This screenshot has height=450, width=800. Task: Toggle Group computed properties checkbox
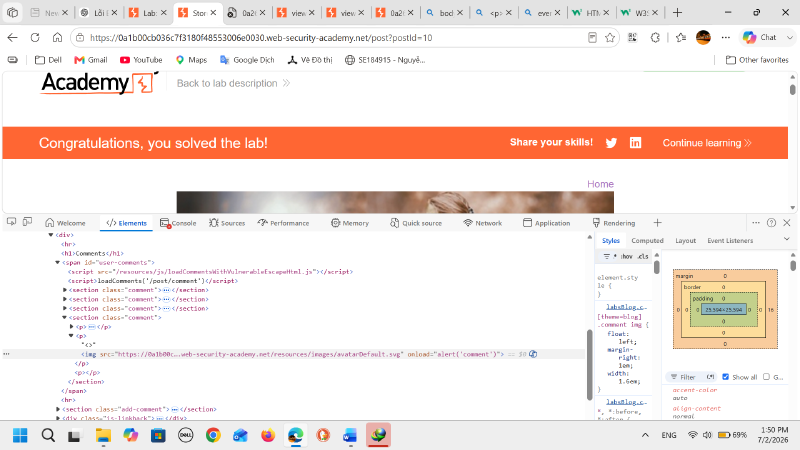point(766,377)
